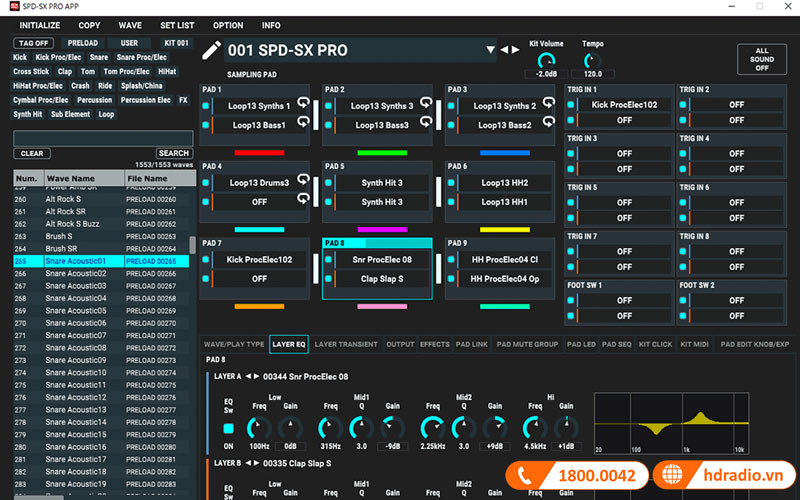This screenshot has width=800, height=500.
Task: Open Loop13 HH2 wave selector in Pad 6
Action: tap(505, 183)
